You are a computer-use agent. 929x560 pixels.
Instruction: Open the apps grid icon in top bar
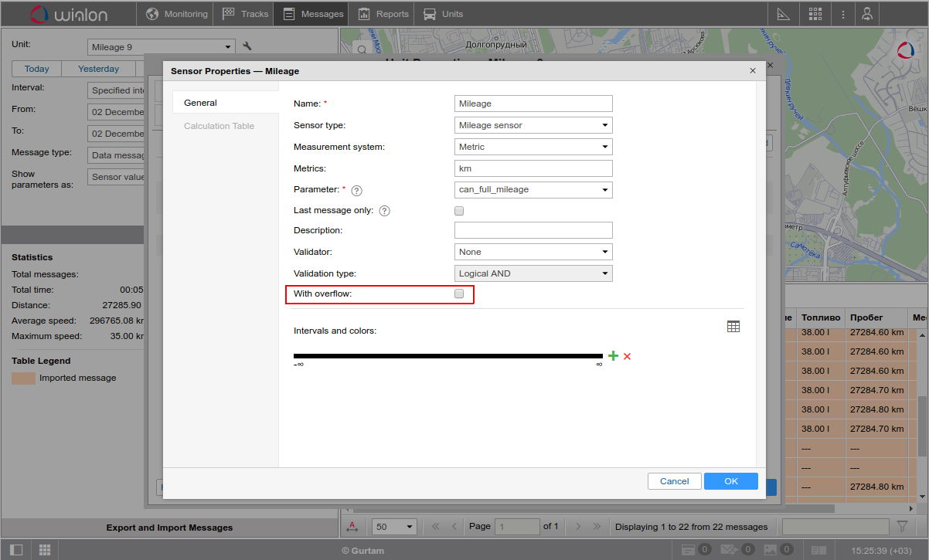[815, 14]
